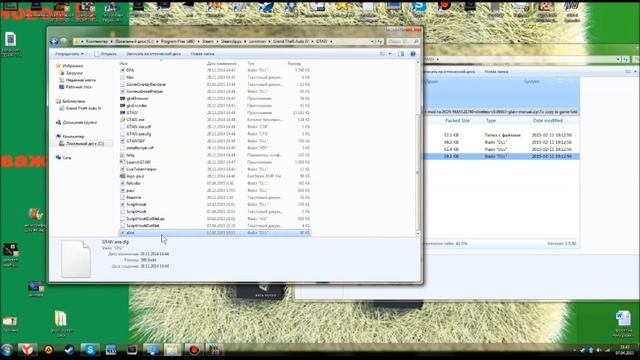The image size is (640, 360).
Task: Open the Explorer help icon
Action: click(413, 54)
